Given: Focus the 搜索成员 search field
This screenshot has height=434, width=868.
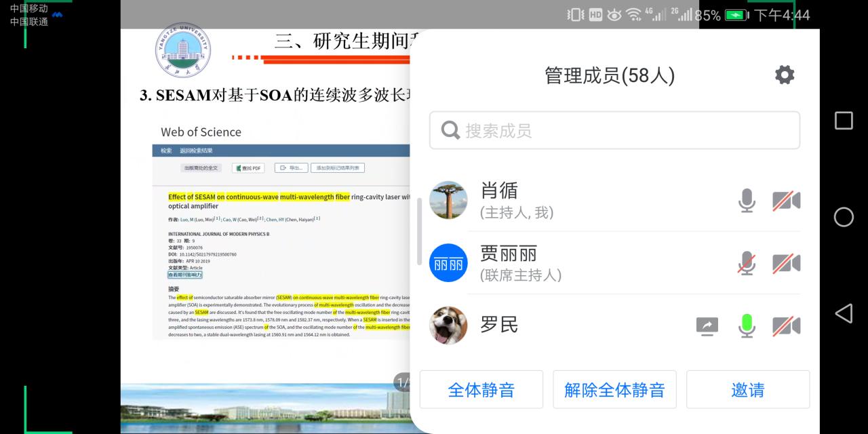Looking at the screenshot, I should coord(614,130).
